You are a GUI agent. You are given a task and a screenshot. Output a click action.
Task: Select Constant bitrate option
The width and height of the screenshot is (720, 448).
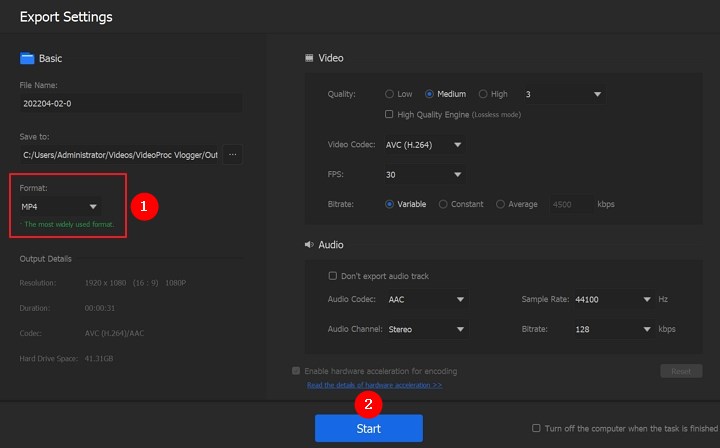(443, 204)
